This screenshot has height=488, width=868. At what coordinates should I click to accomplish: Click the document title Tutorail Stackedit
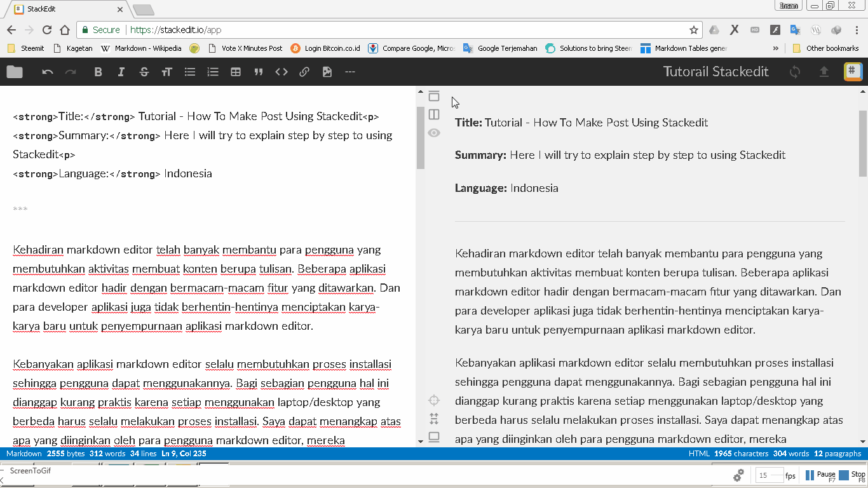(716, 72)
